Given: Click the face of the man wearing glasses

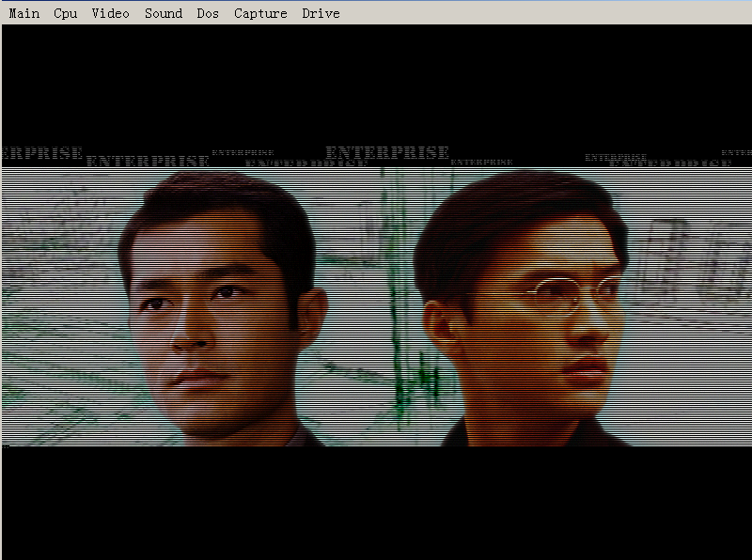Looking at the screenshot, I should [x=555, y=329].
